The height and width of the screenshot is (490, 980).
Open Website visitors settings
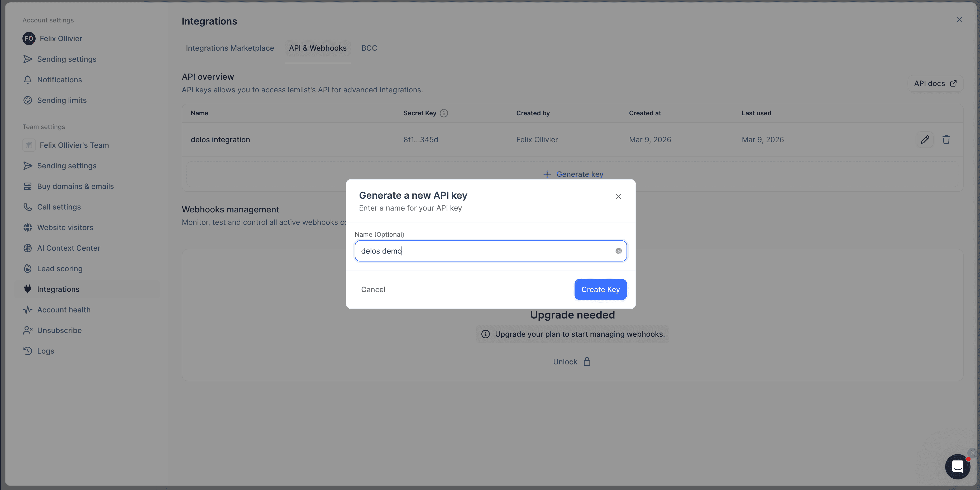click(x=58, y=227)
